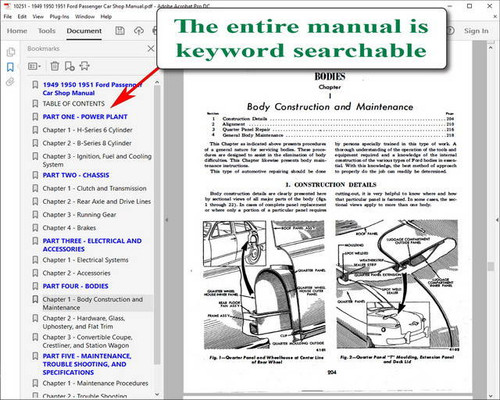500x400 pixels.
Task: Switch to the Home tab
Action: [17, 31]
